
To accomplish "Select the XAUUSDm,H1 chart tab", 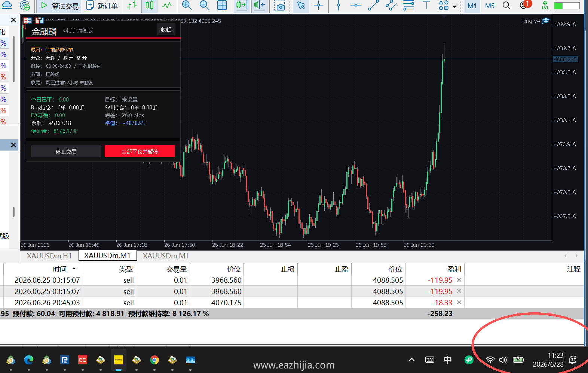I will point(49,255).
